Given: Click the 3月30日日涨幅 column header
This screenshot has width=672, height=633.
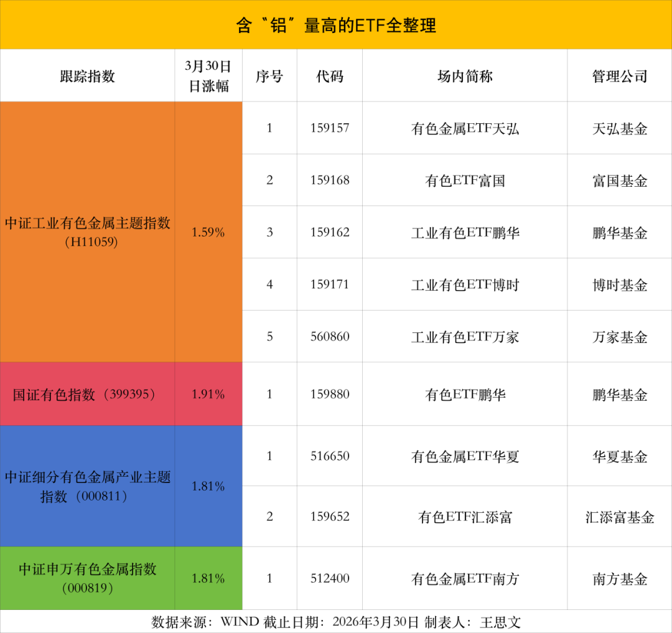Looking at the screenshot, I should click(208, 76).
